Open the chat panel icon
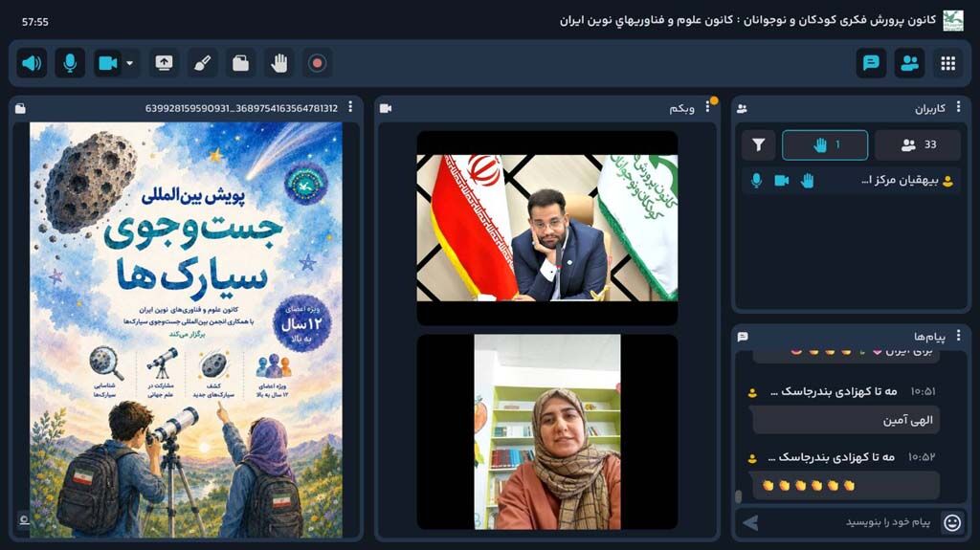 click(x=871, y=63)
